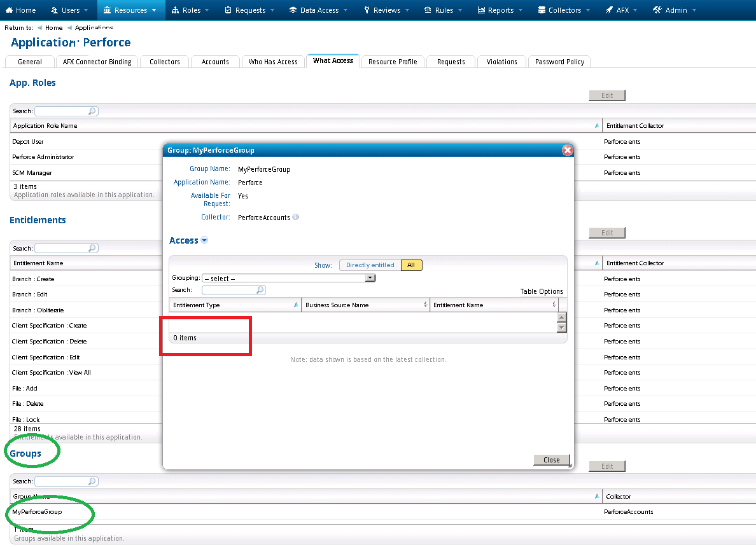Open the Data Access menu dropdown
The image size is (756, 547).
(x=345, y=11)
